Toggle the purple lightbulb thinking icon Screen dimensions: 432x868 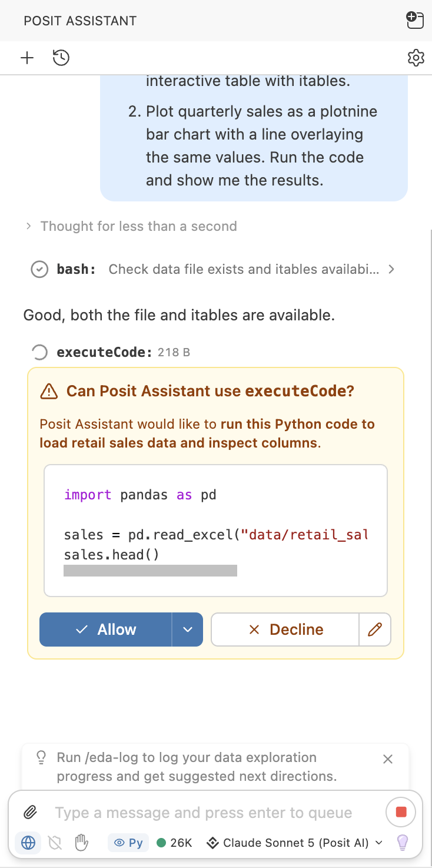click(x=403, y=843)
